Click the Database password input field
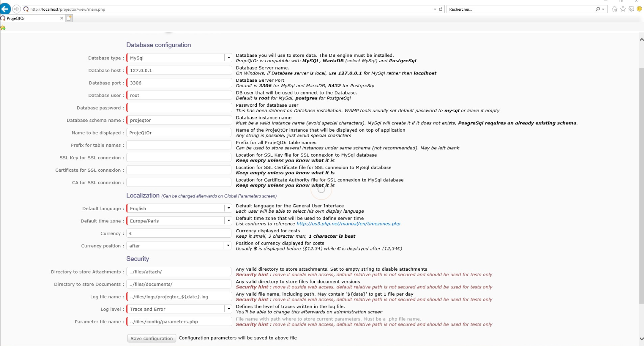The height and width of the screenshot is (346, 644). [179, 108]
